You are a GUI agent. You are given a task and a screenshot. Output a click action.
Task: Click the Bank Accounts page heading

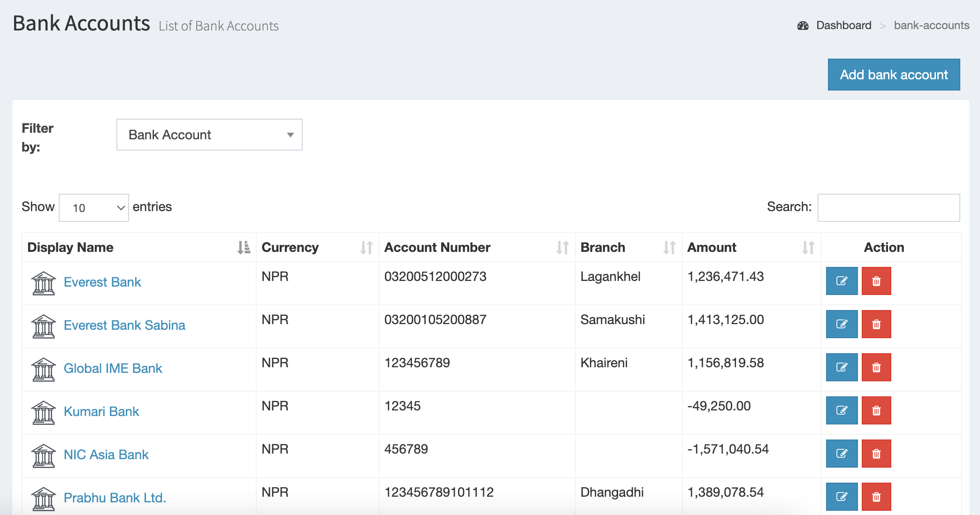[81, 23]
